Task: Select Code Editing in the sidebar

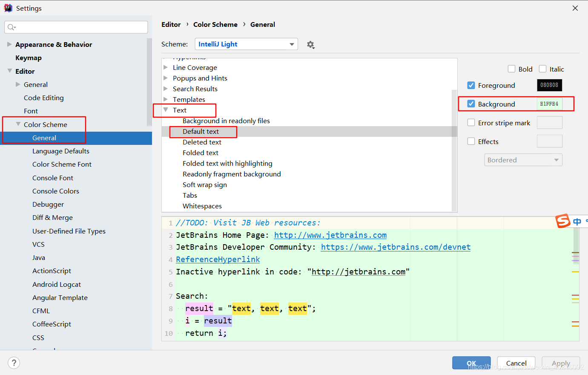Action: [x=44, y=98]
